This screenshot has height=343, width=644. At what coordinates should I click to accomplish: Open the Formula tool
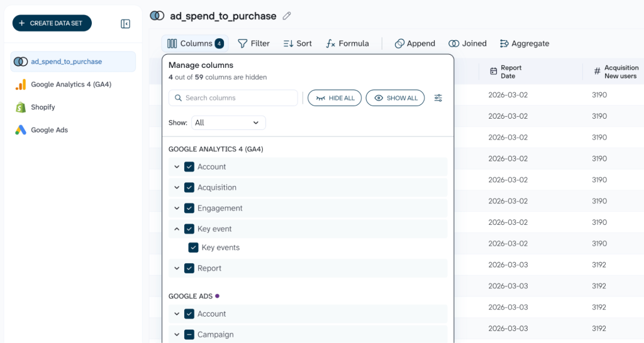(347, 43)
